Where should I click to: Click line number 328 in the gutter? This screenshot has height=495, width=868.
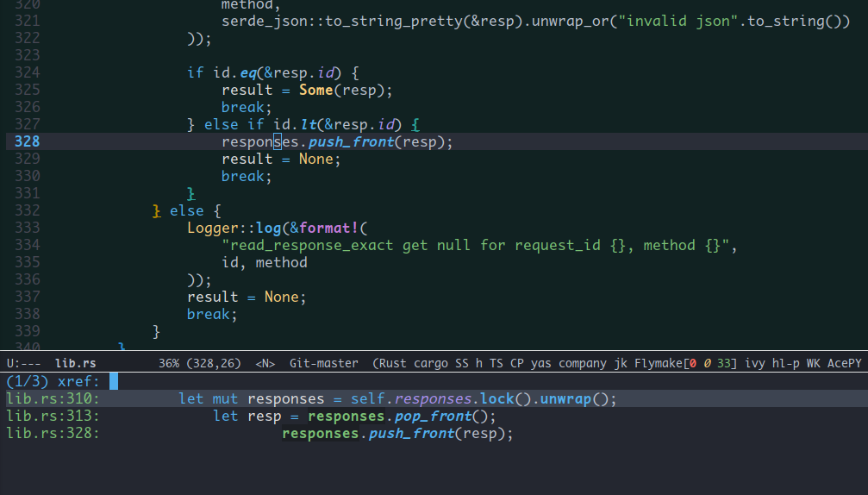[x=27, y=141]
